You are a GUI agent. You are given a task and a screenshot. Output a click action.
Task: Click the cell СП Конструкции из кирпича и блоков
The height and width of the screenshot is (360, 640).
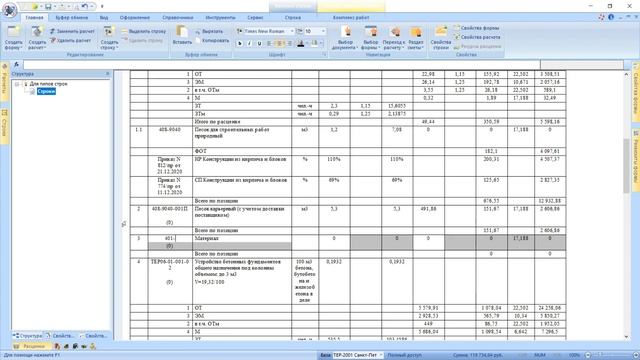coord(242,187)
